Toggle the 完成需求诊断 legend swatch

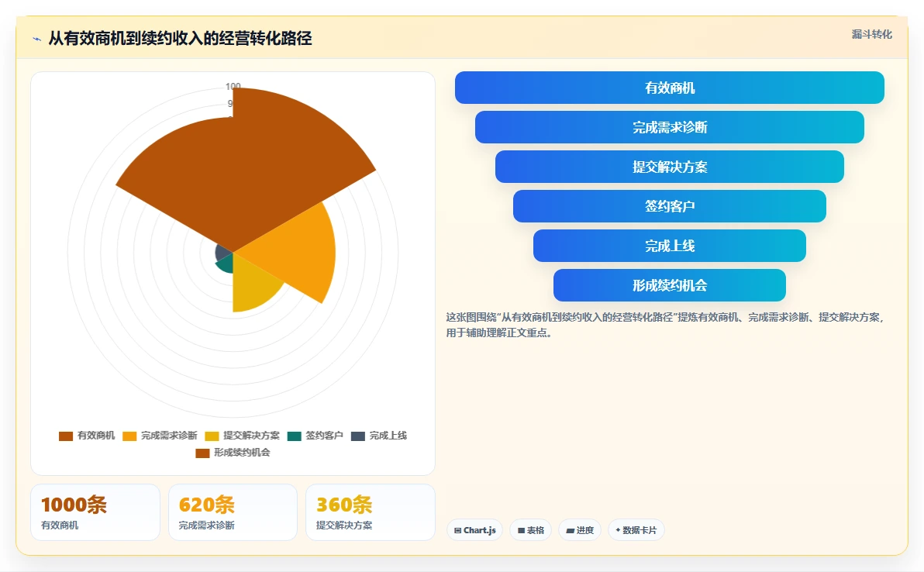click(129, 436)
